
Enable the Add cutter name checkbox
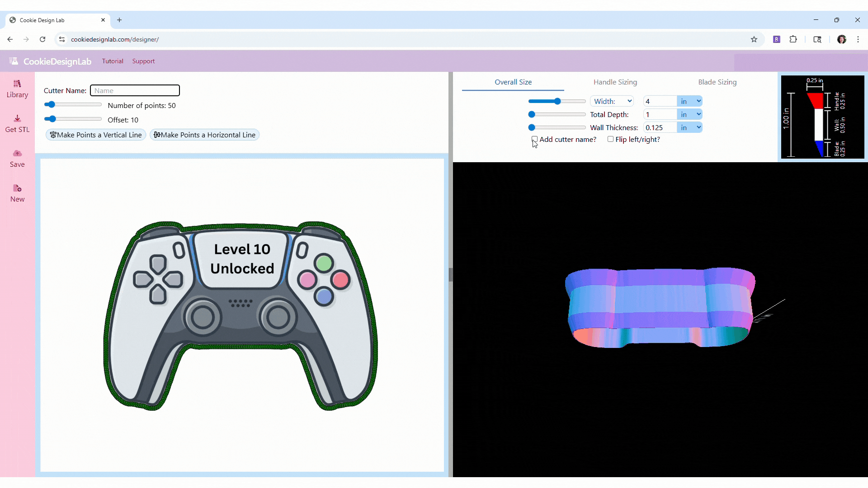(535, 139)
